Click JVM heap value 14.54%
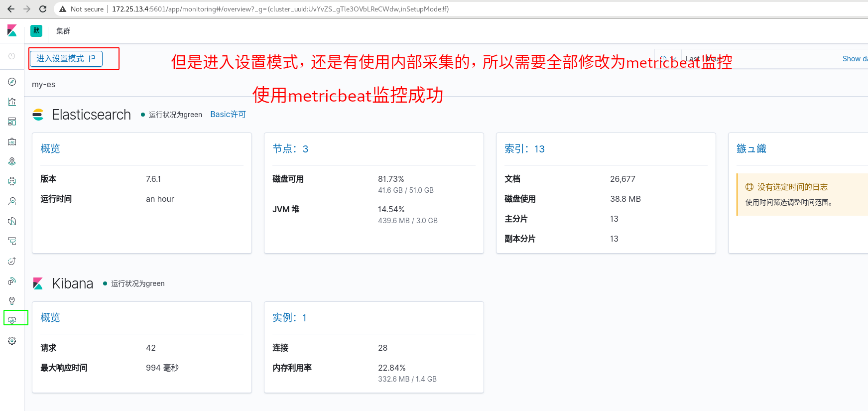 (391, 209)
